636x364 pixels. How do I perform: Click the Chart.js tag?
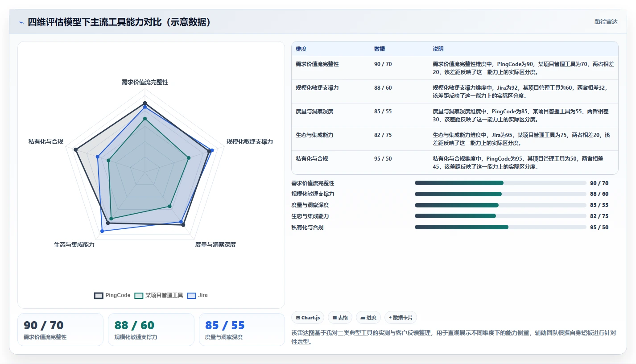(x=308, y=318)
